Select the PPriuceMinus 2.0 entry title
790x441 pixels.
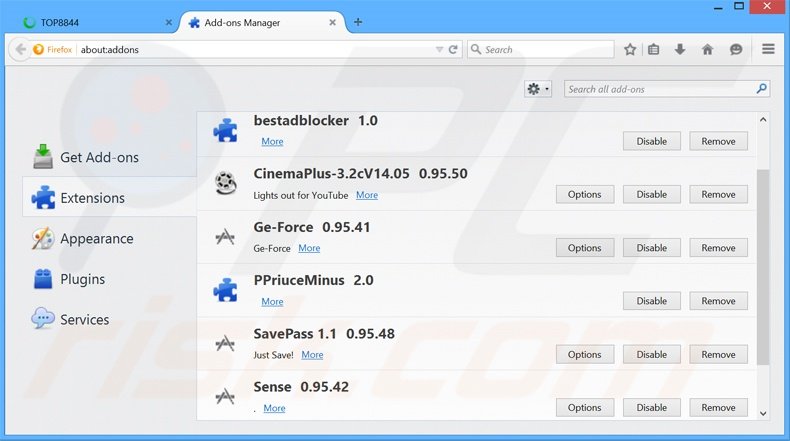[313, 280]
